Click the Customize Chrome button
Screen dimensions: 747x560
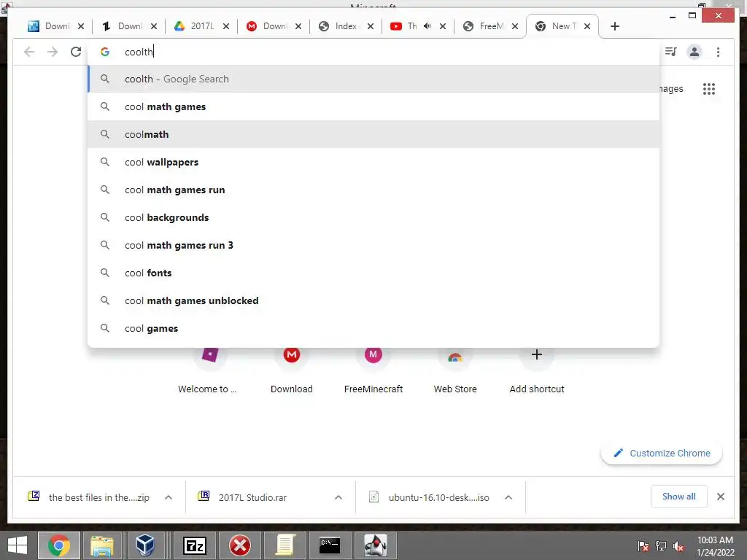pos(662,453)
